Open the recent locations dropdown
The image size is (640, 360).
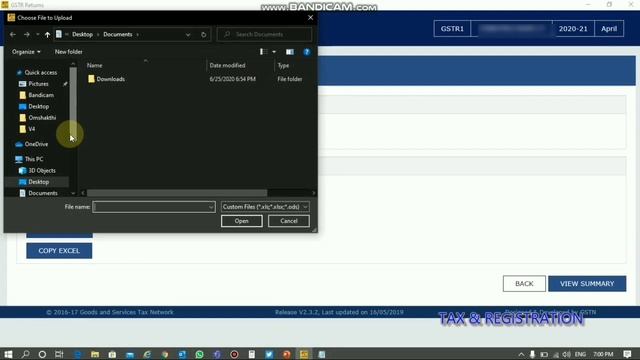point(38,35)
